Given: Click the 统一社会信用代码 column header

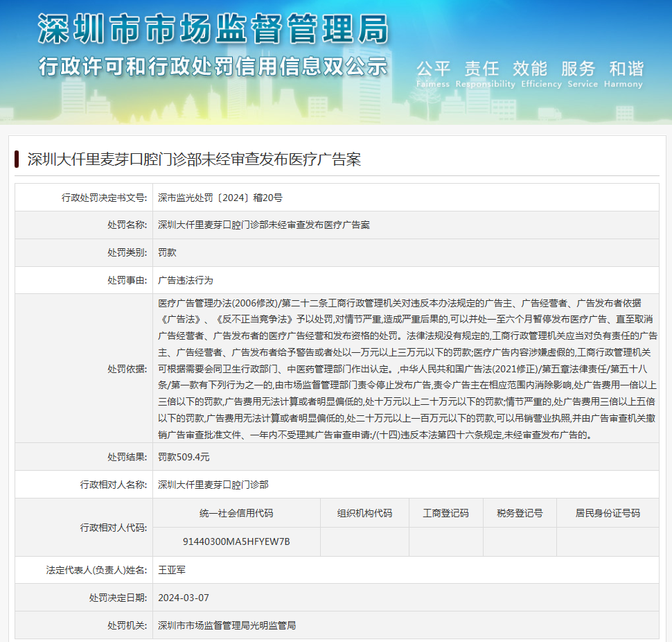Looking at the screenshot, I should [x=236, y=514].
